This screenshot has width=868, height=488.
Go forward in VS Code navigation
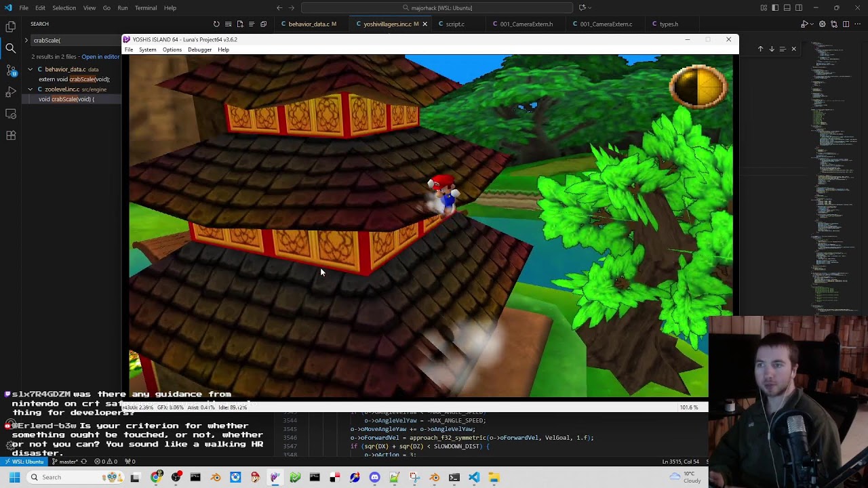[x=291, y=7]
